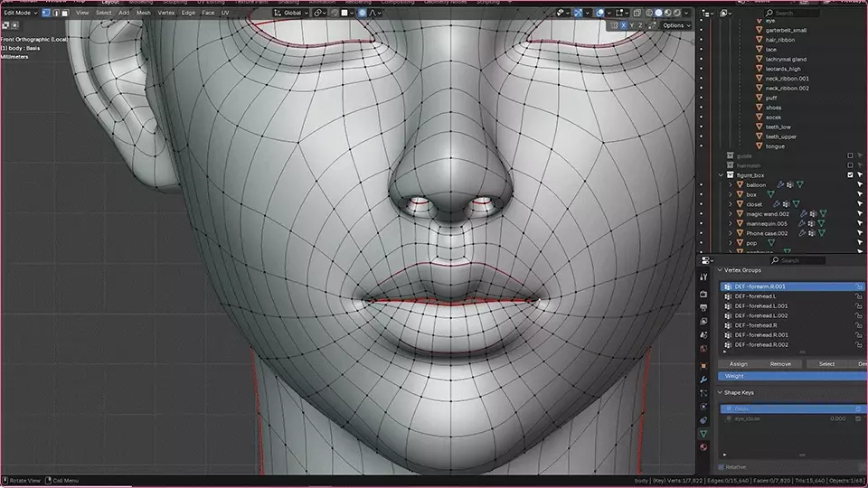Toggle lock on DEF-forehead.L vertex group
Screen dimensions: 868x488
859,296
